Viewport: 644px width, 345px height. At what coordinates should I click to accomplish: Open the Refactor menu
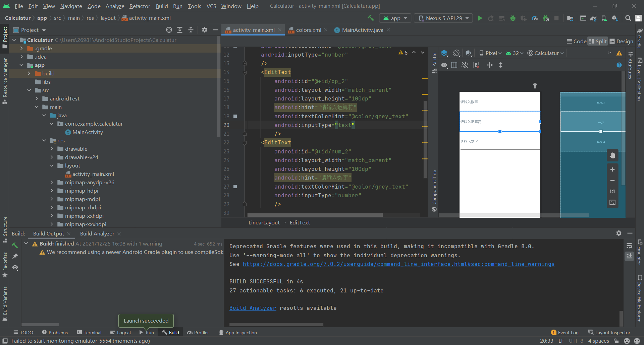point(140,6)
